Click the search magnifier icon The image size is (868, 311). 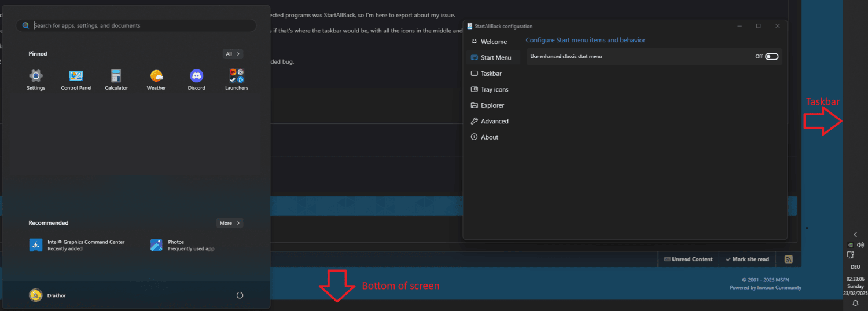pos(26,25)
